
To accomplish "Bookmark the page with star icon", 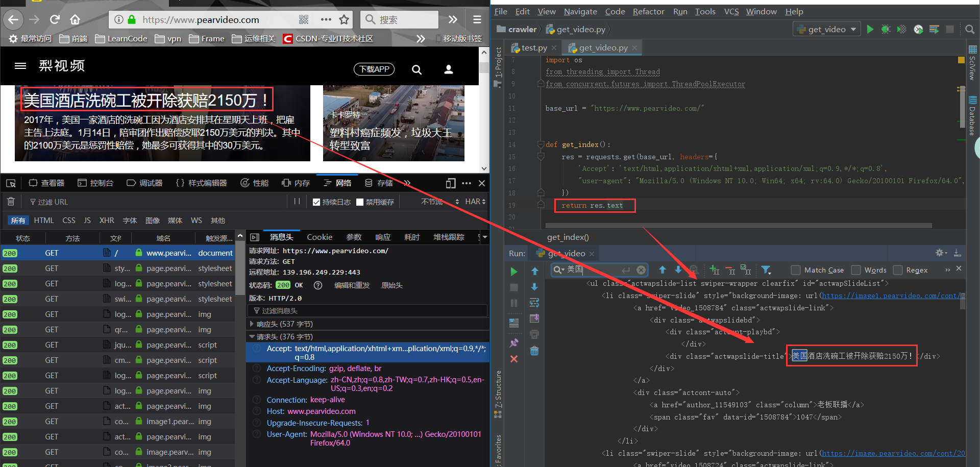I will point(344,19).
